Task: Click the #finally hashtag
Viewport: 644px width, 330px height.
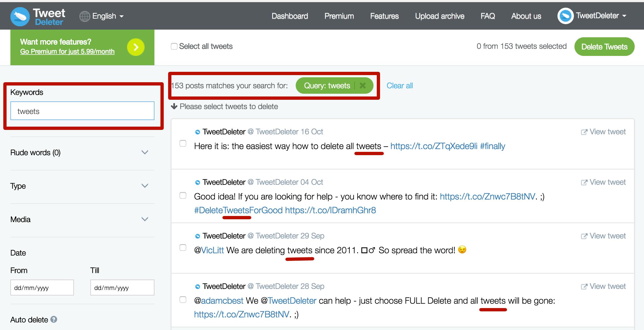Action: pos(493,146)
